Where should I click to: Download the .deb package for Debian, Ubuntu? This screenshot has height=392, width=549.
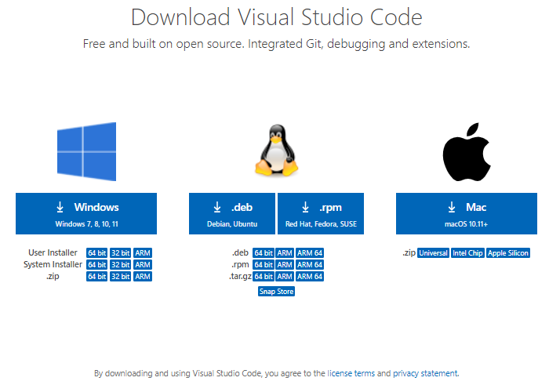[232, 213]
